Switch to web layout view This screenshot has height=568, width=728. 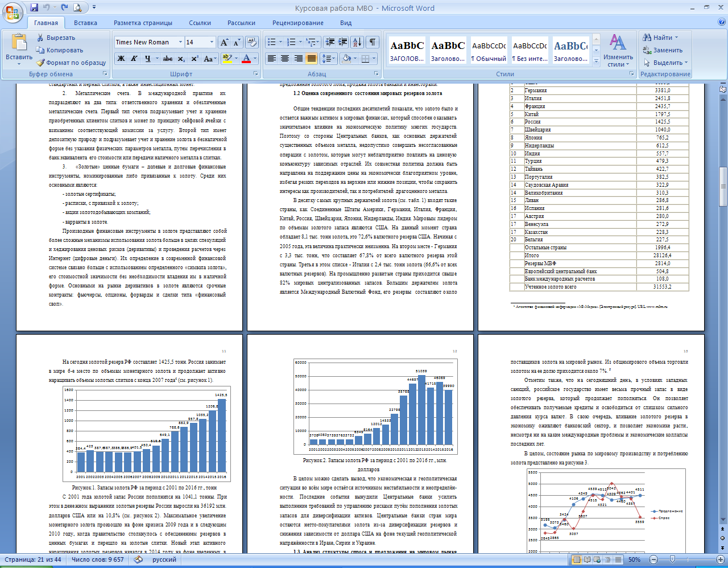click(x=597, y=560)
